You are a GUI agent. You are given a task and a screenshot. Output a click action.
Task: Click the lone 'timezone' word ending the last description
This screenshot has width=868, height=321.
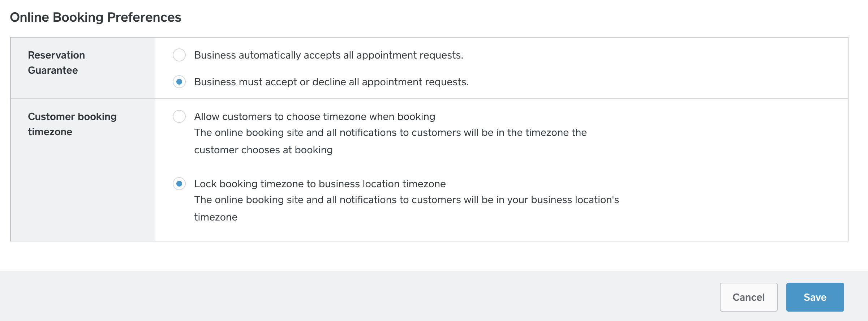point(216,217)
